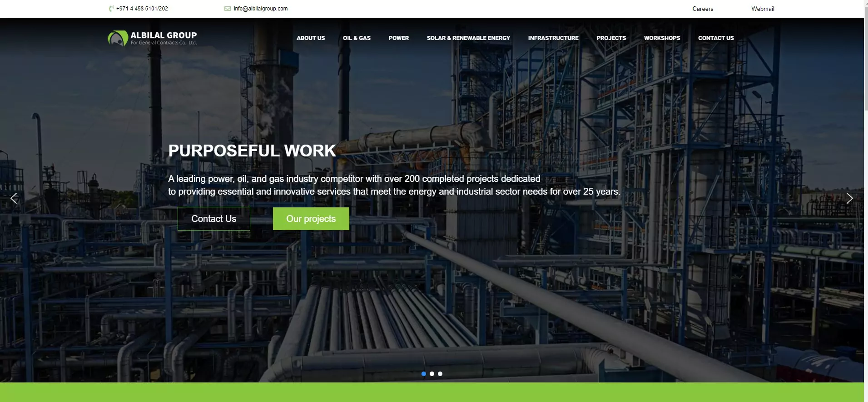Open the Oil & Gas menu
Image resolution: width=868 pixels, height=402 pixels.
click(357, 38)
